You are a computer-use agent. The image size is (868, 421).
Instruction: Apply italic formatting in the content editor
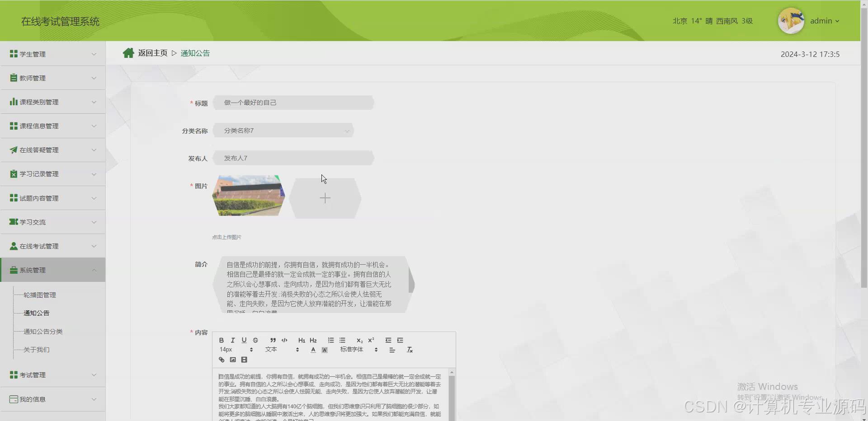[x=232, y=340]
